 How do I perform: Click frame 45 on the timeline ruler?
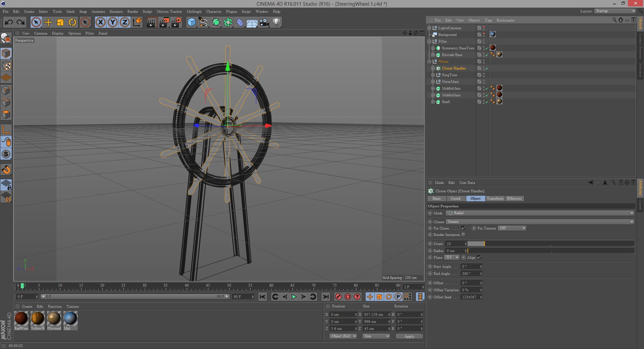[208, 286]
